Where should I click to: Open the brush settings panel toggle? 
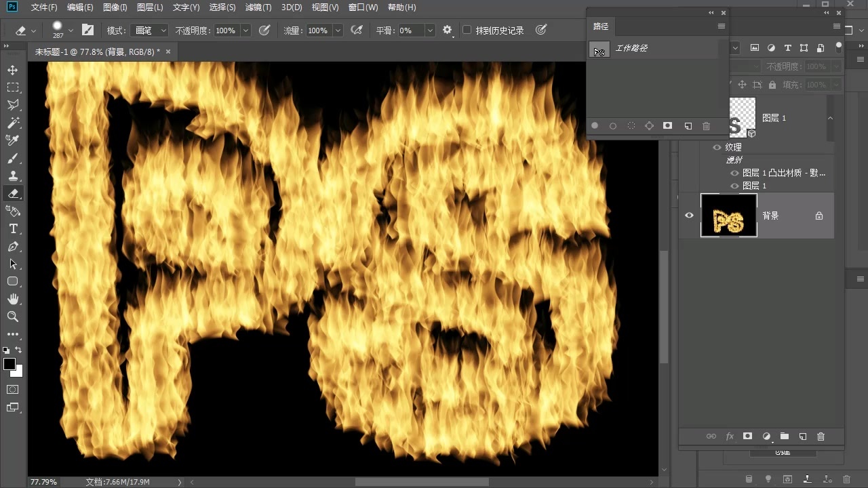(87, 30)
